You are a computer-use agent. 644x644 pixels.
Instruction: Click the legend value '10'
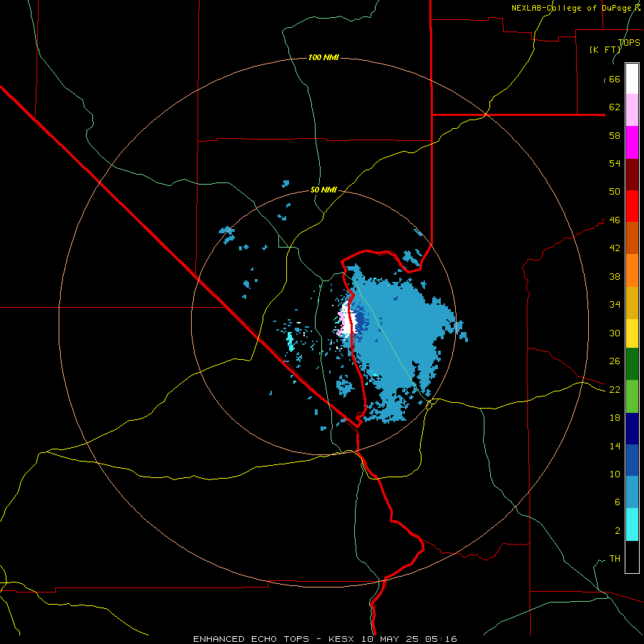point(615,474)
